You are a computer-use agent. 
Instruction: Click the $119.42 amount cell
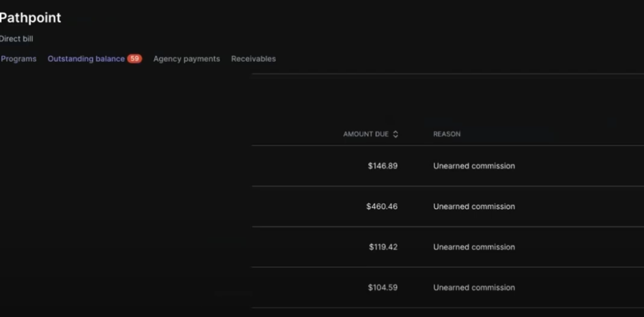click(383, 247)
